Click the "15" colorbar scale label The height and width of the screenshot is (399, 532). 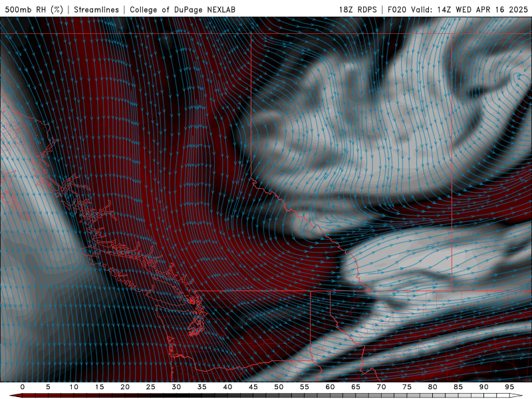click(99, 387)
